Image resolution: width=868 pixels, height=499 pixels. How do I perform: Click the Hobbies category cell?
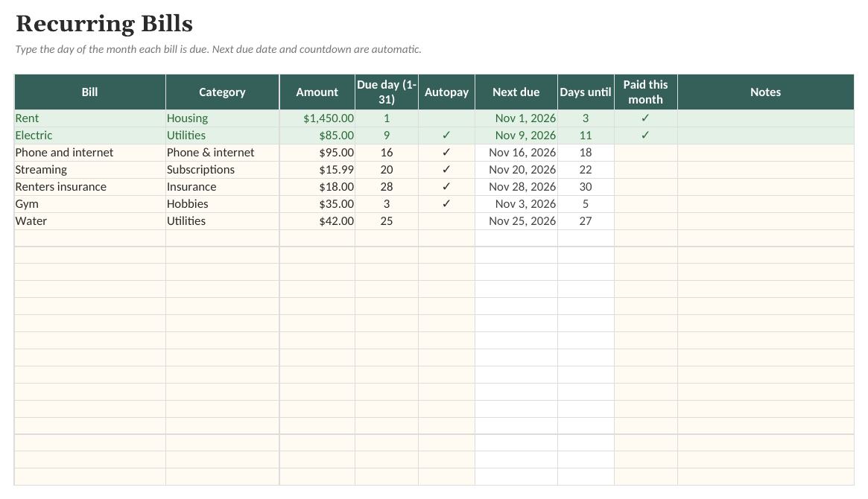click(222, 204)
